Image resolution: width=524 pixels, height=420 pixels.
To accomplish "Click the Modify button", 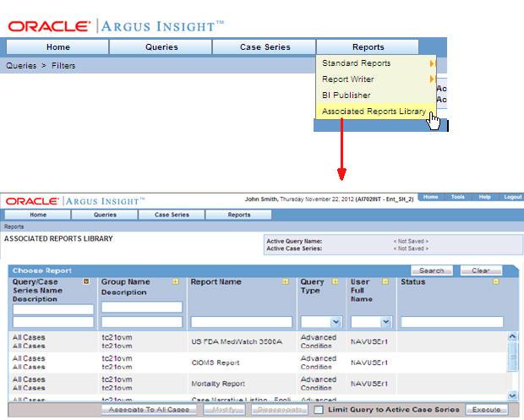I will (224, 410).
